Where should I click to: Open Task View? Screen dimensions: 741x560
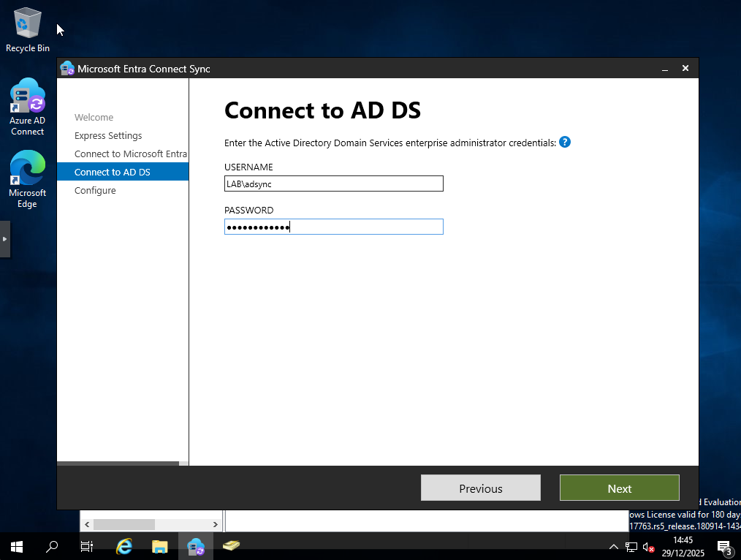(86, 546)
